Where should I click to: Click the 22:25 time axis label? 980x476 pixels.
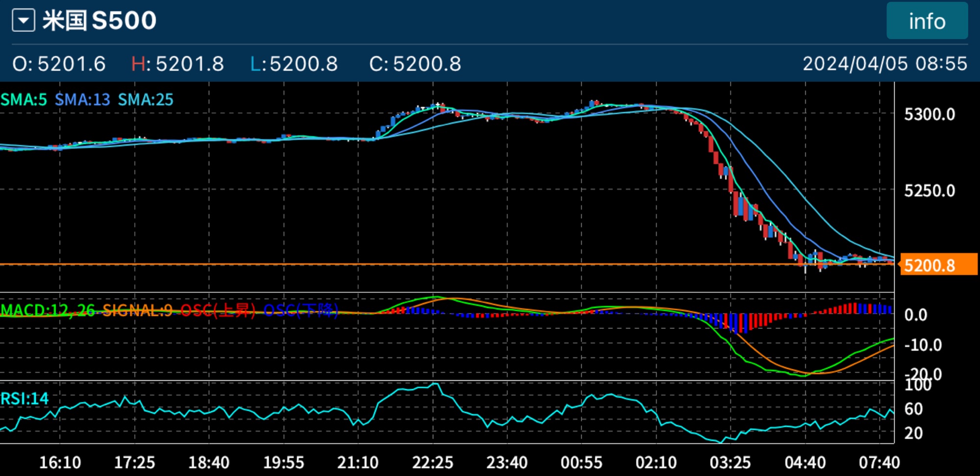coord(432,462)
